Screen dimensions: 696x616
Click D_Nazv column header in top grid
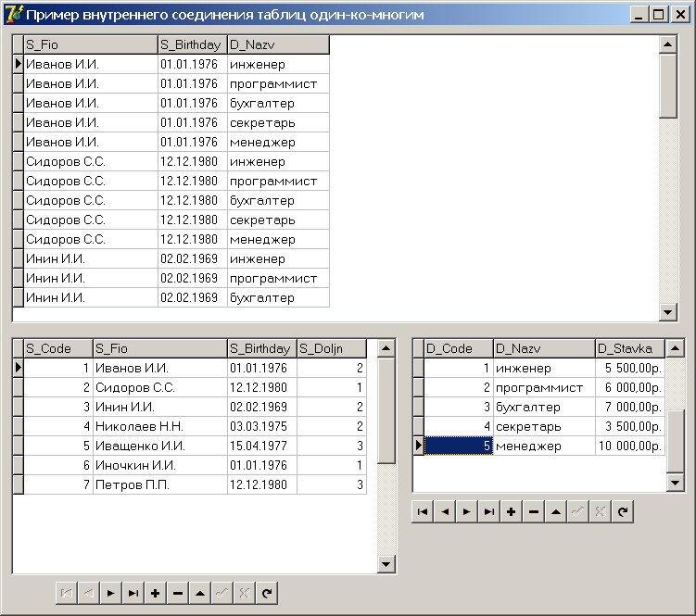click(x=278, y=44)
